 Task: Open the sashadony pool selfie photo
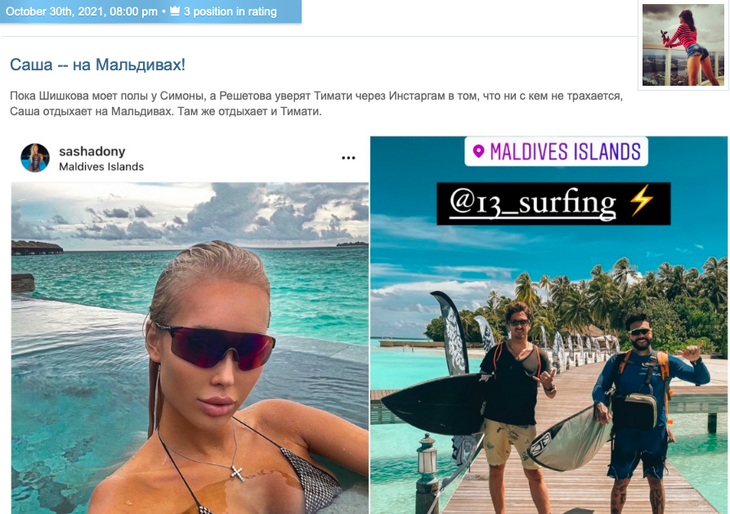pyautogui.click(x=189, y=348)
